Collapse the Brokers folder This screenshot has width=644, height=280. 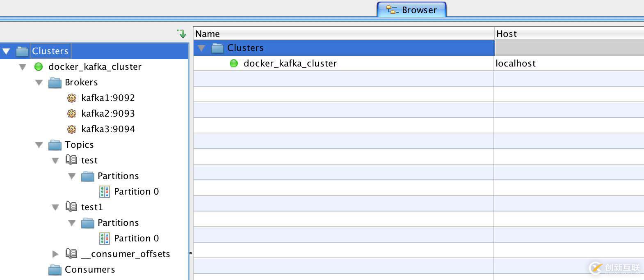[39, 83]
